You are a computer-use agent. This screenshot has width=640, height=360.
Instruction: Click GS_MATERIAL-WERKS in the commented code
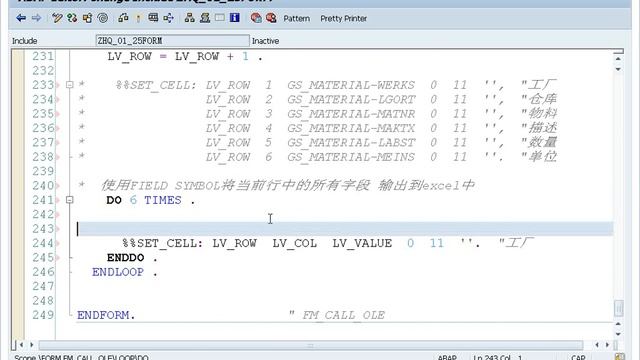tap(351, 85)
